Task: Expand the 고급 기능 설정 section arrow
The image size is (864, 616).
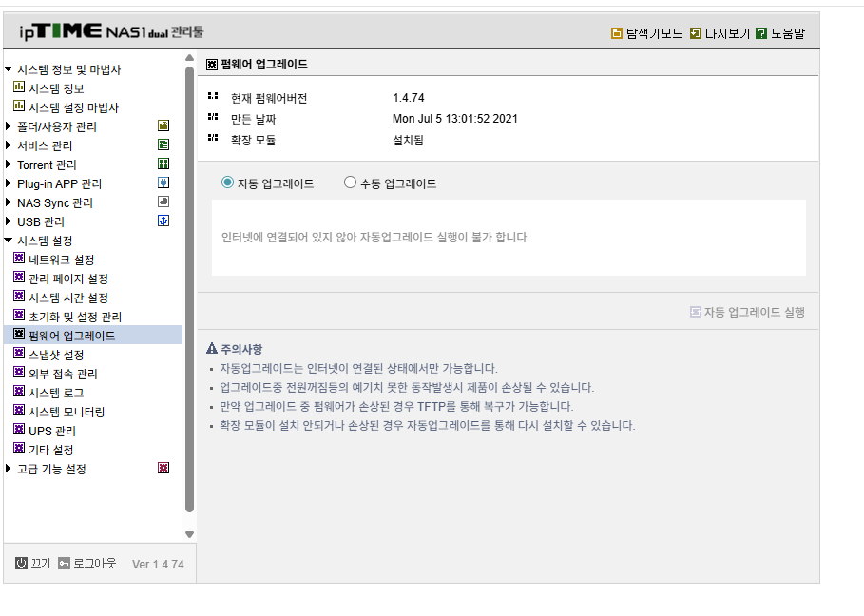Action: click(8, 469)
